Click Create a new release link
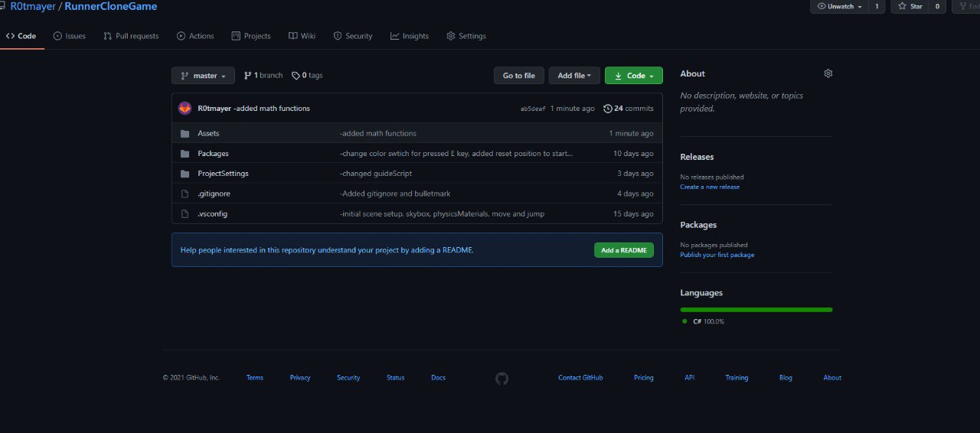Image resolution: width=980 pixels, height=433 pixels. tap(710, 187)
